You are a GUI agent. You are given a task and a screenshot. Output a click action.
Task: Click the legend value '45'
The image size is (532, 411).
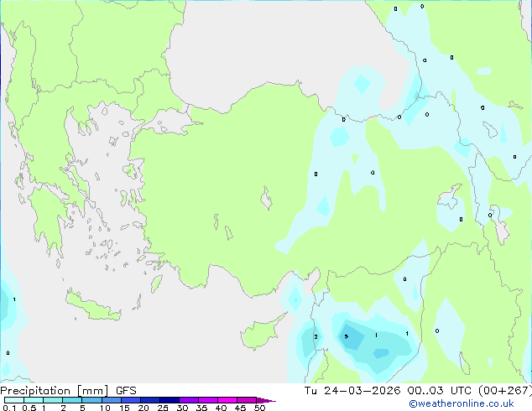pos(240,408)
